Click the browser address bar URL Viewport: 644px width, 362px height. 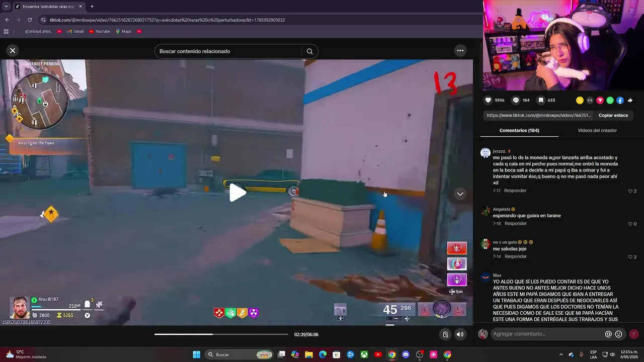pos(167,20)
